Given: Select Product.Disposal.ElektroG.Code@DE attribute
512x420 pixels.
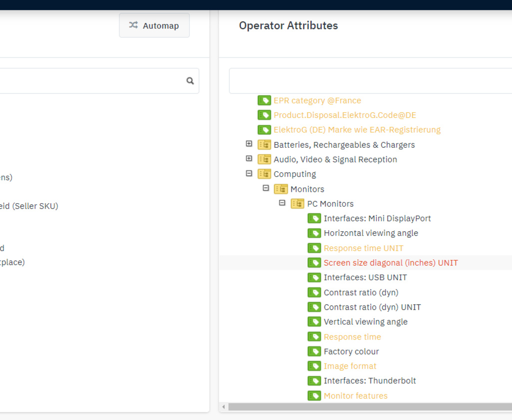Looking at the screenshot, I should (x=345, y=115).
